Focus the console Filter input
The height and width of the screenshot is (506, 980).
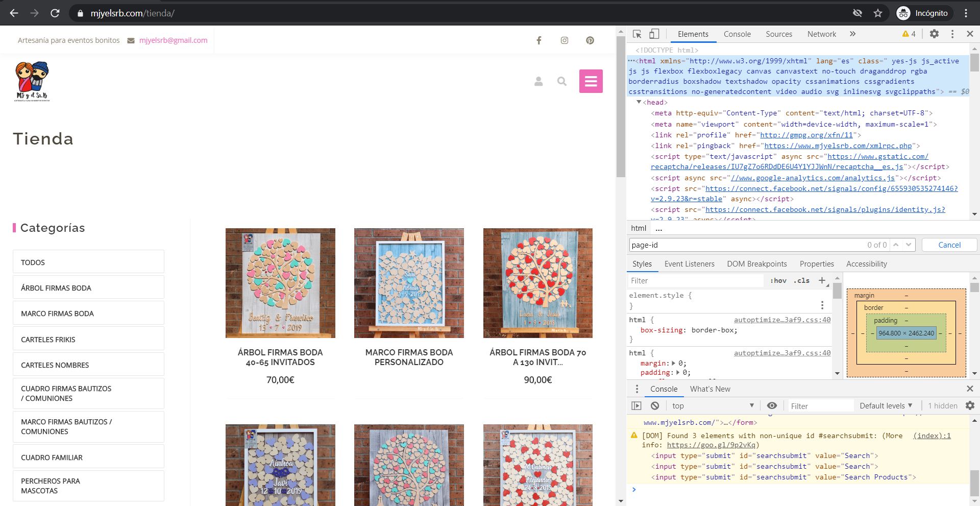(821, 406)
